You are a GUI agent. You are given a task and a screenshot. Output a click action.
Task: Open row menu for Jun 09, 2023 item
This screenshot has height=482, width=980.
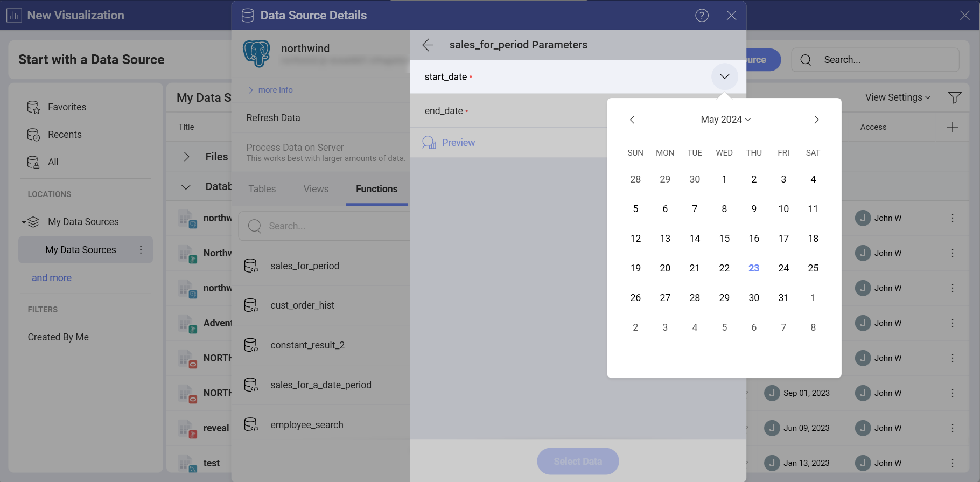click(953, 428)
